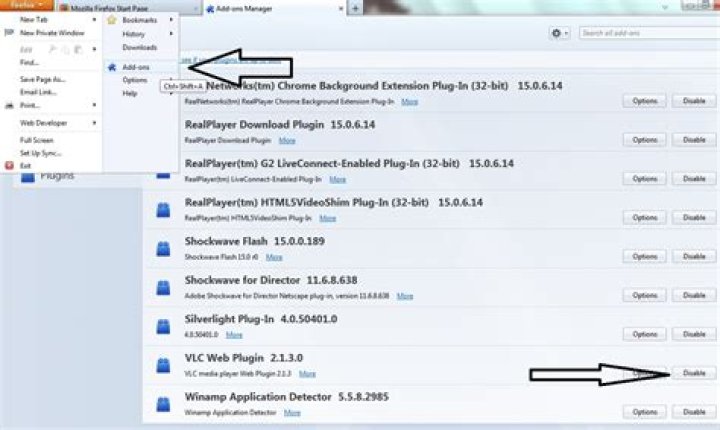The height and width of the screenshot is (430, 720).
Task: Expand the Print submenu arrow
Action: tap(94, 105)
